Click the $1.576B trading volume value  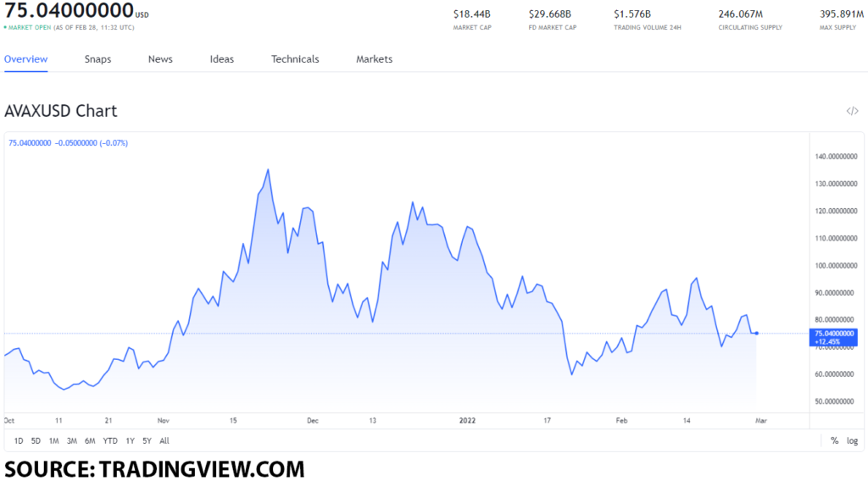(632, 14)
